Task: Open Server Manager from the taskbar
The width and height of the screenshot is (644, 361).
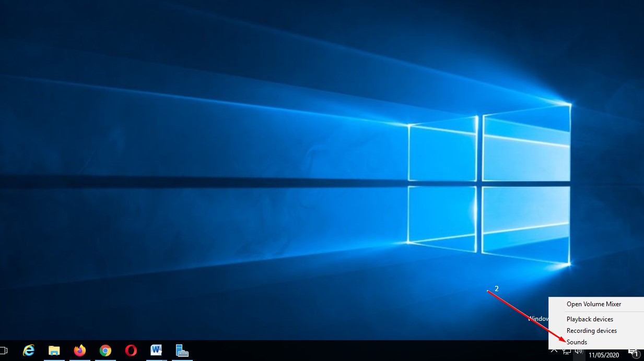Action: (182, 351)
